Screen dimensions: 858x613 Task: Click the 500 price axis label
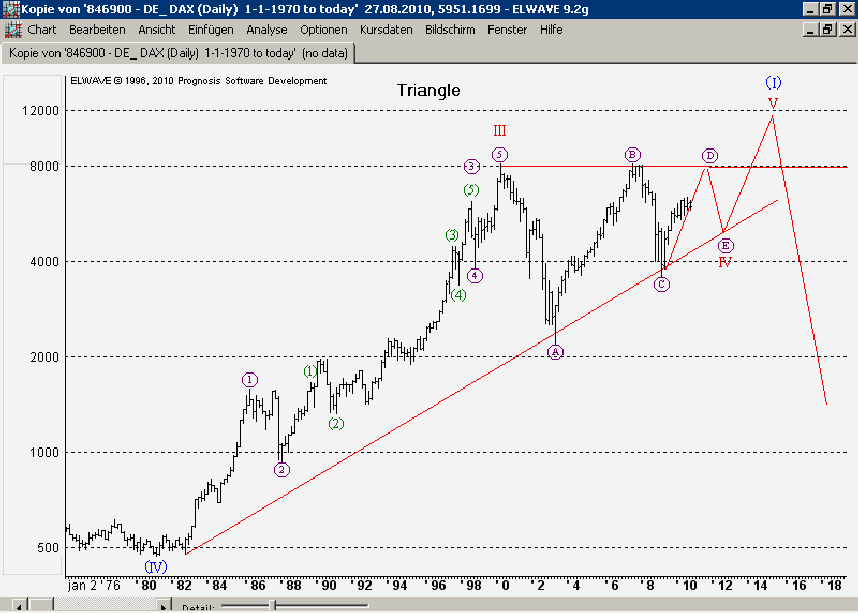pyautogui.click(x=48, y=548)
